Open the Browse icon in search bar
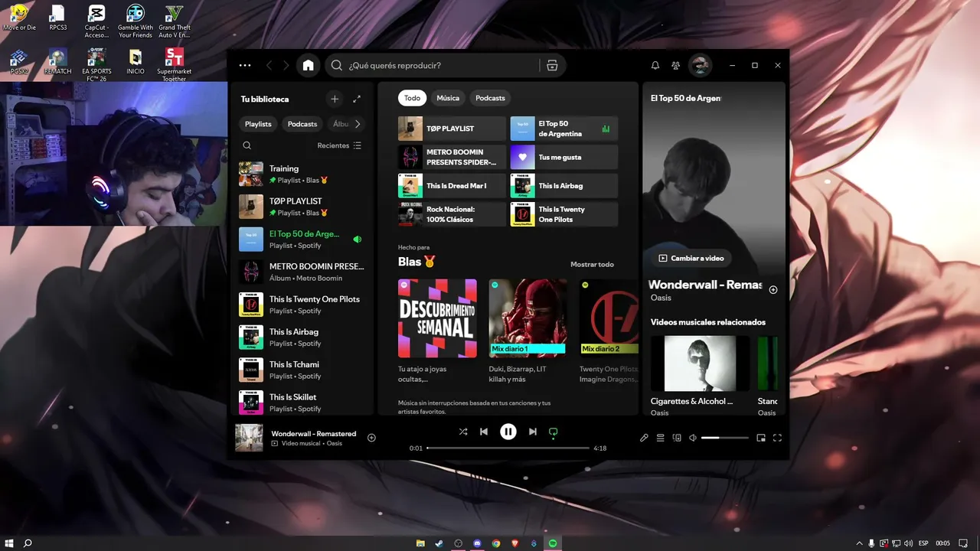980x551 pixels. [552, 66]
